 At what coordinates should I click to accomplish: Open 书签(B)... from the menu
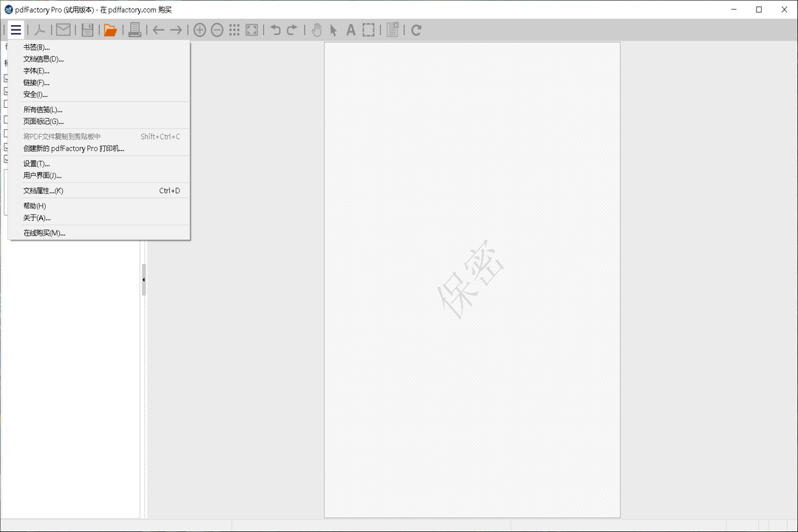click(37, 47)
